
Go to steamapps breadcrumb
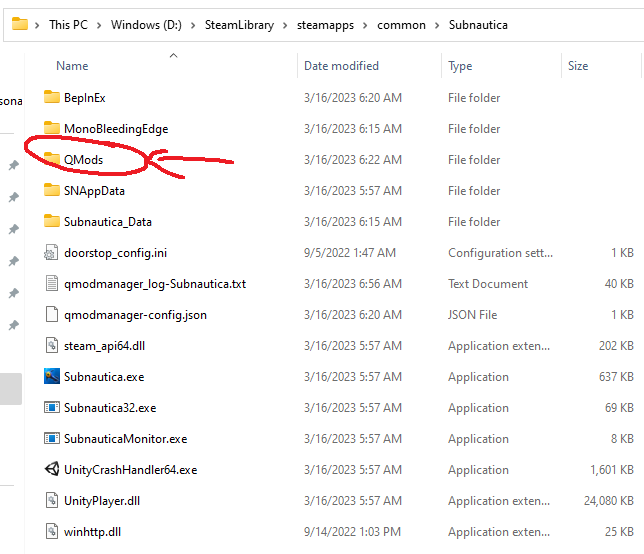tap(325, 25)
